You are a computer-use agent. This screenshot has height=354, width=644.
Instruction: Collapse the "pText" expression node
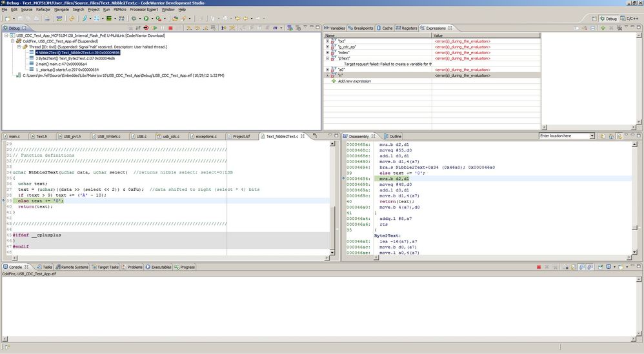[327, 58]
